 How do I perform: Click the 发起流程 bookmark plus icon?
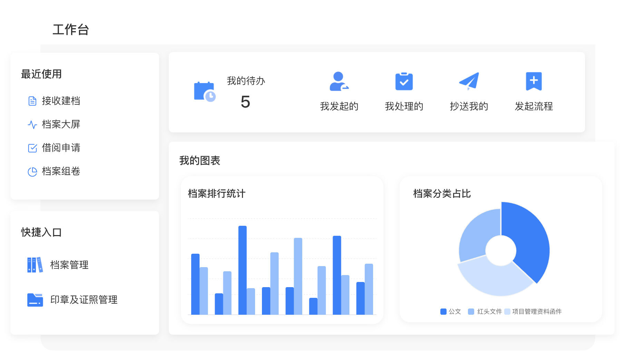[534, 81]
